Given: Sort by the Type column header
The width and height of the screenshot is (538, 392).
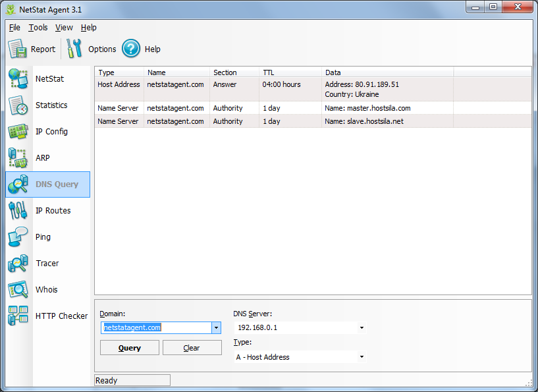Looking at the screenshot, I should (x=119, y=72).
